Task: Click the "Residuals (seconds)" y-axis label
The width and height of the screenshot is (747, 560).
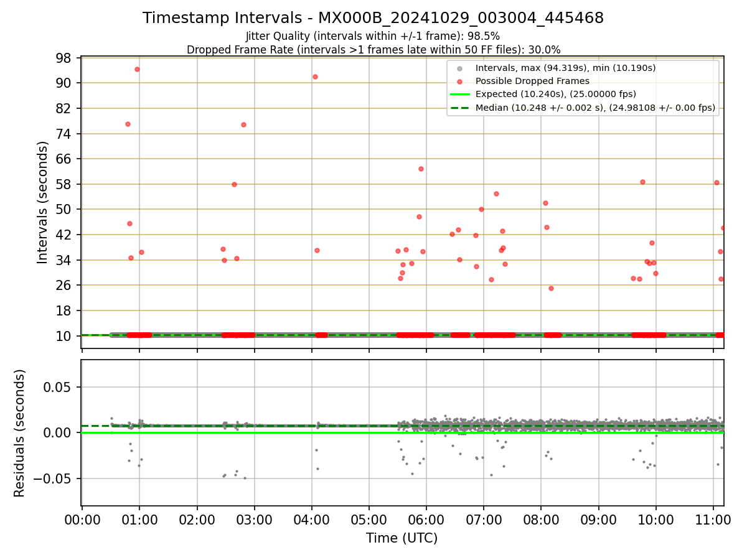Action: click(x=20, y=433)
